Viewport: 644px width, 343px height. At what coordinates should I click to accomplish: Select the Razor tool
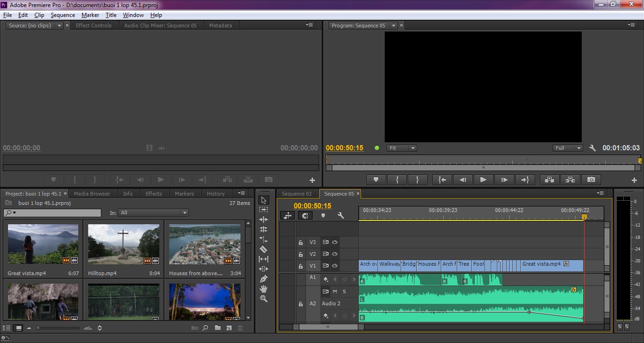264,249
